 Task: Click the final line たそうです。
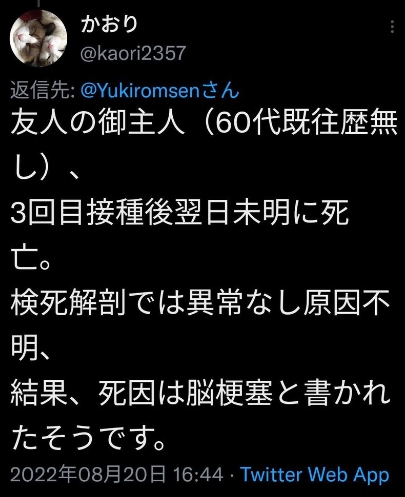tap(88, 437)
